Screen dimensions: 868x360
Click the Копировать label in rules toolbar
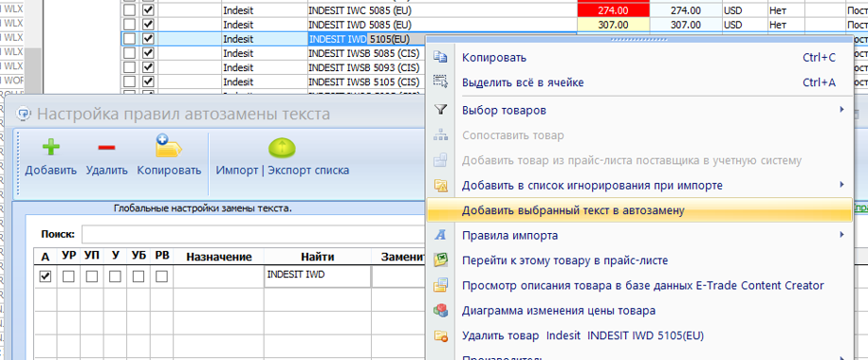point(170,171)
